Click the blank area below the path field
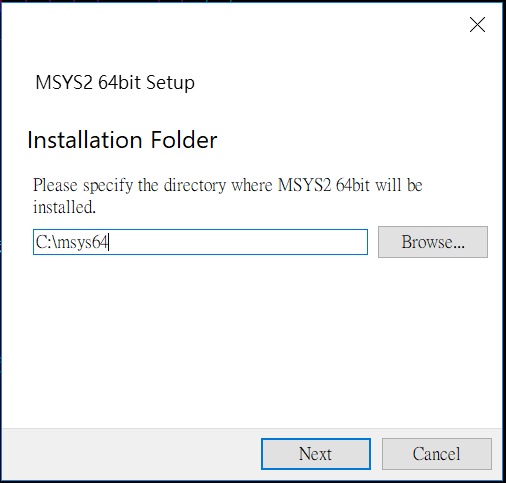 252,342
